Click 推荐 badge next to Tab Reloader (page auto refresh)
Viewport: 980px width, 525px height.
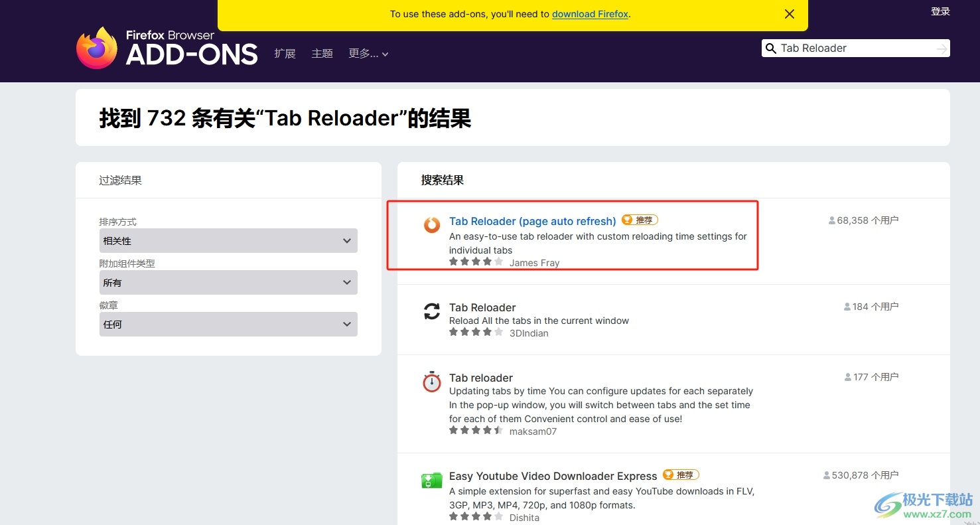[x=640, y=220]
